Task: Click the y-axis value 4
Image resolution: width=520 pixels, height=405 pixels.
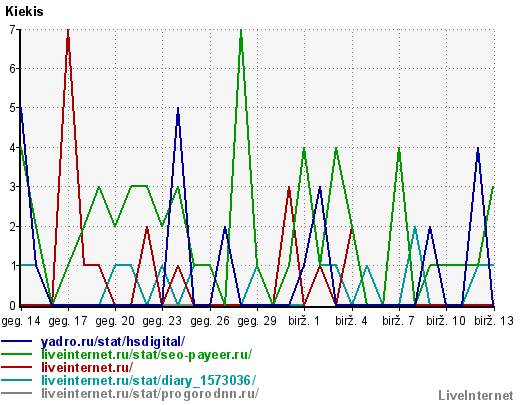Action: (12, 147)
